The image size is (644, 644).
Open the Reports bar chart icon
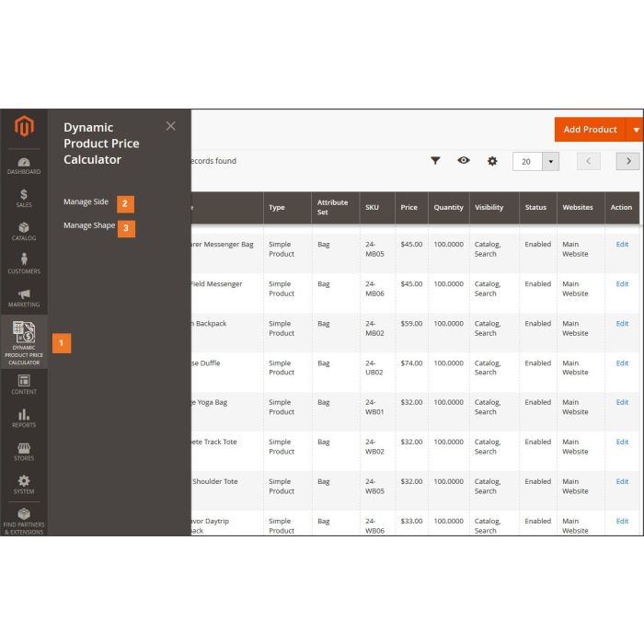pyautogui.click(x=24, y=418)
